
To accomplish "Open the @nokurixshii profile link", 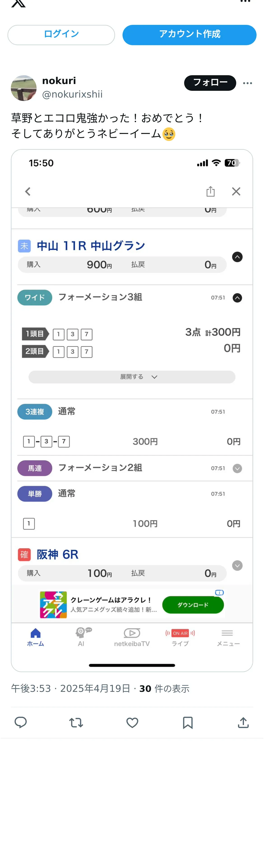I will coord(72,94).
